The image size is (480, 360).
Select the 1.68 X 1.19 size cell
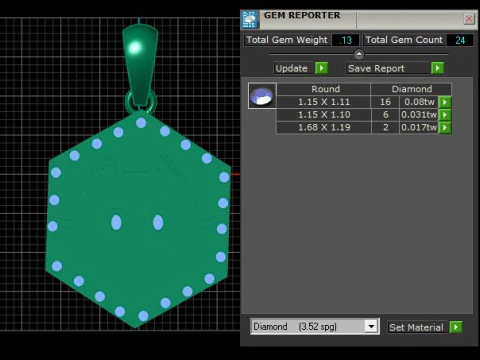pyautogui.click(x=324, y=127)
